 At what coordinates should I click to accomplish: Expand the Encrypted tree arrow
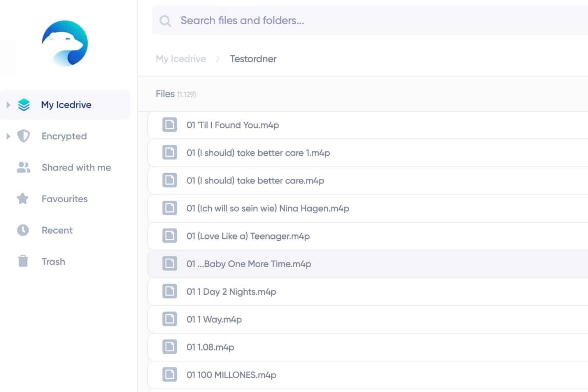click(x=8, y=136)
